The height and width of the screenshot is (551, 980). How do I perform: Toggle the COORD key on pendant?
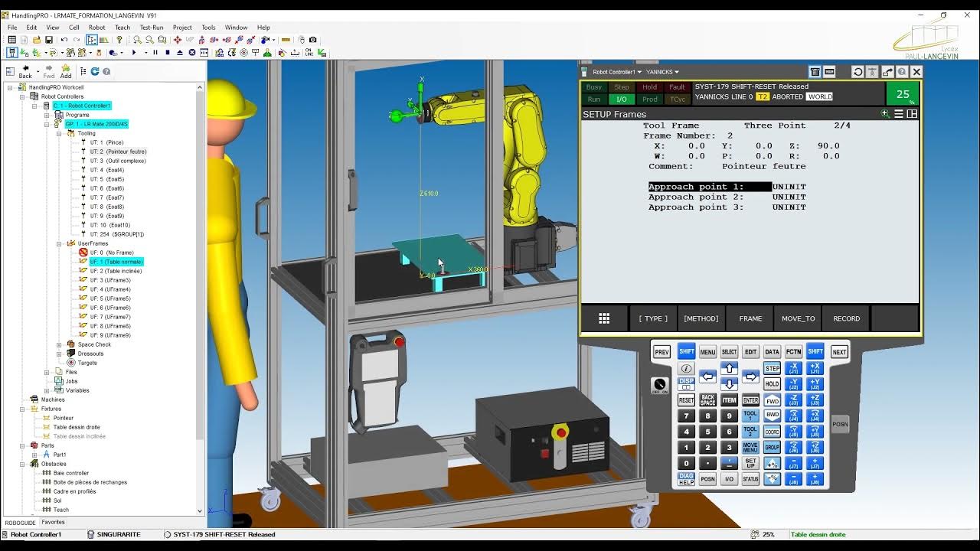[x=772, y=432]
